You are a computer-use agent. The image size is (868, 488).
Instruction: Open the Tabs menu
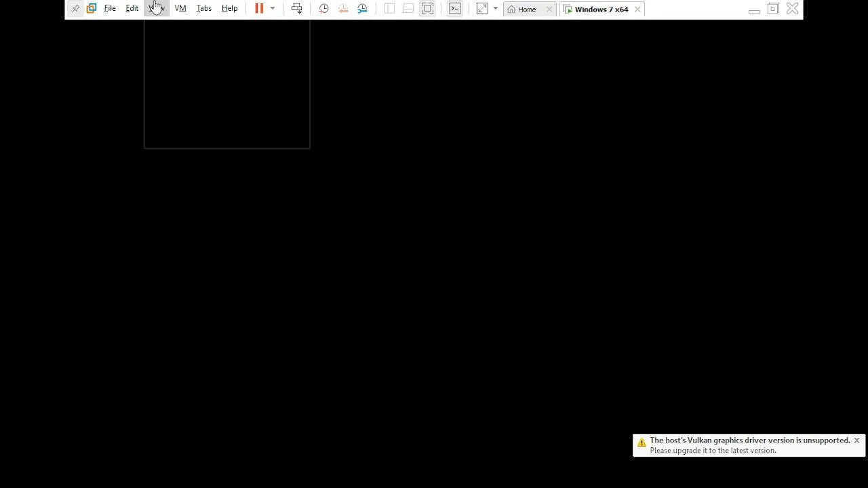pos(204,9)
